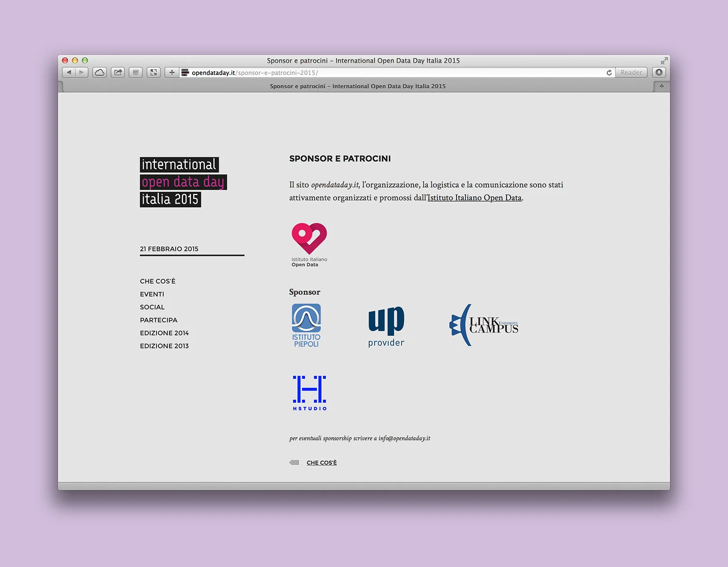Zoom the window with the green button
Image resolution: width=728 pixels, height=567 pixels.
point(85,61)
